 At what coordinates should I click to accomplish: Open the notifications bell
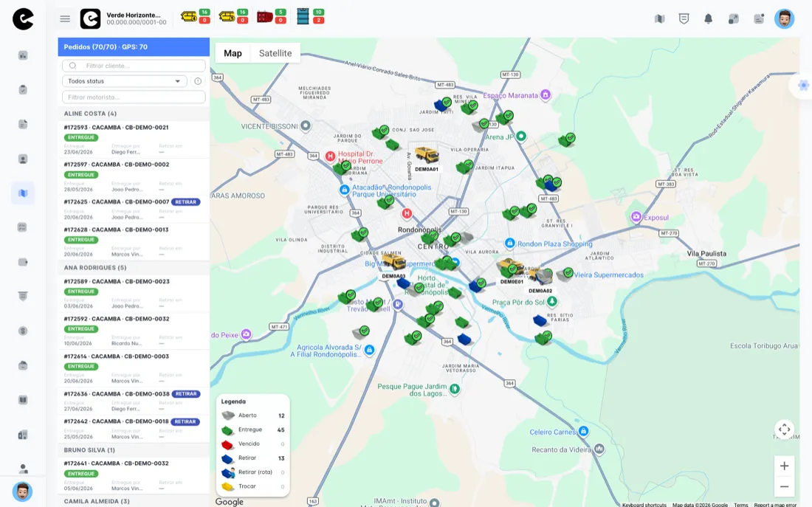[709, 19]
